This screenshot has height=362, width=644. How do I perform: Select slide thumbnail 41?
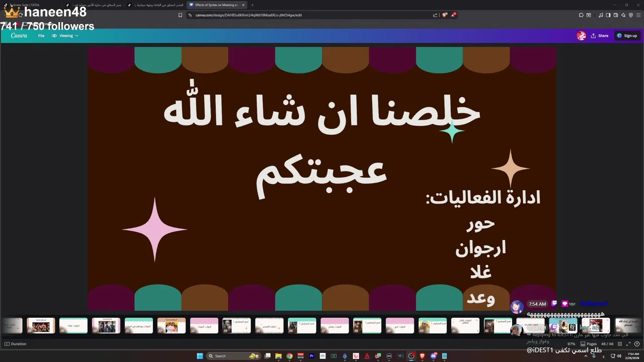(465, 326)
